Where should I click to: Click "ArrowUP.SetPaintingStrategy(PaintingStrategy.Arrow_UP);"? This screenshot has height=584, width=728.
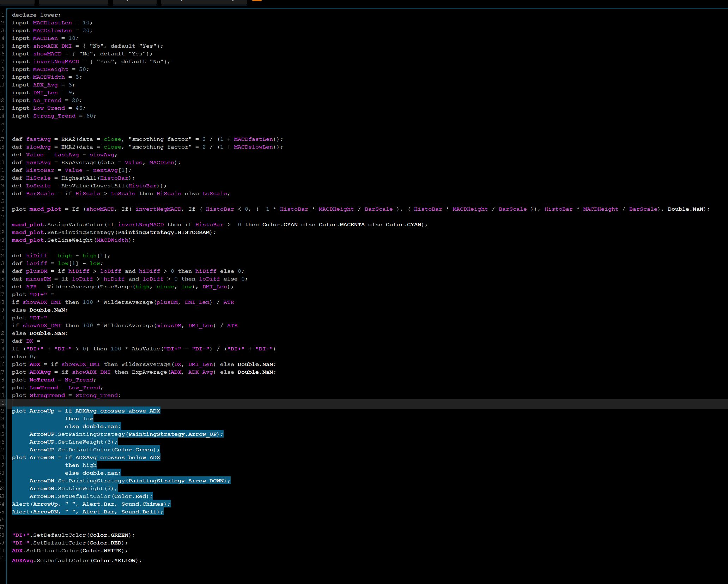pos(126,434)
